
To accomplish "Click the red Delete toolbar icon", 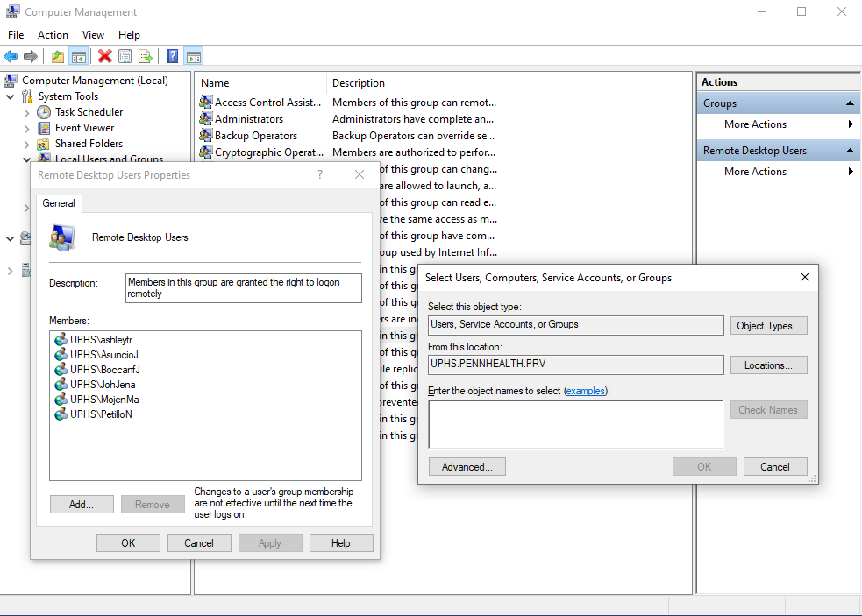I will (104, 56).
